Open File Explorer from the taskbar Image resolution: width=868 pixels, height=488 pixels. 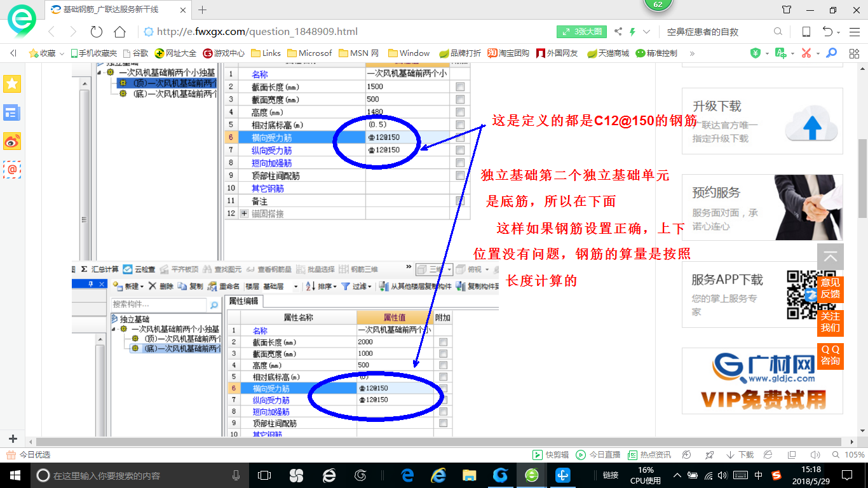pos(469,475)
